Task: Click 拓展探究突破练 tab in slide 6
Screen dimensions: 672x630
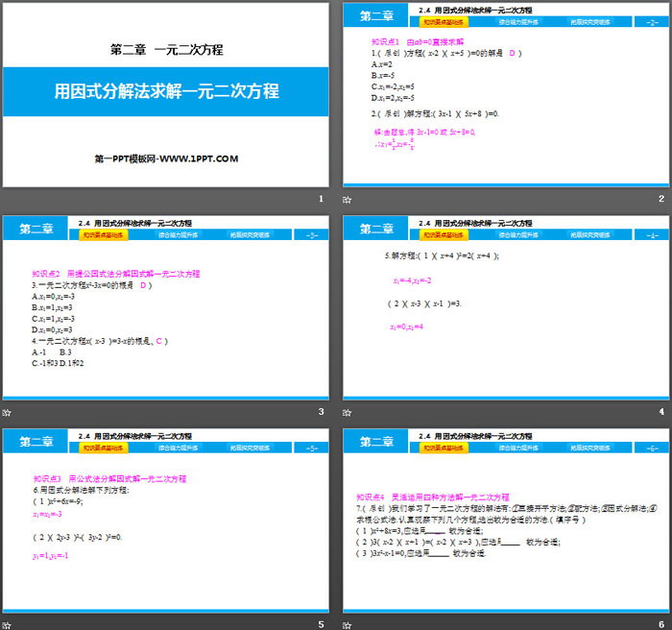Action: pos(590,448)
